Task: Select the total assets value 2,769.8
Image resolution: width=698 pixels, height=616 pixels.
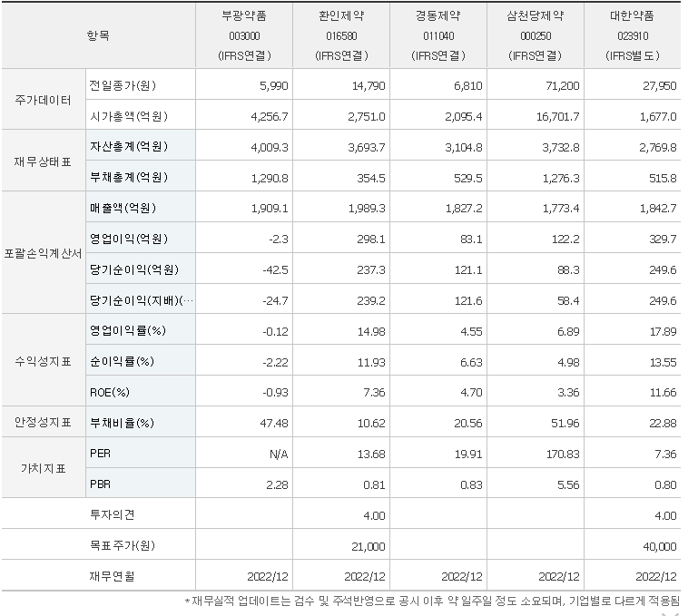Action: 658,147
